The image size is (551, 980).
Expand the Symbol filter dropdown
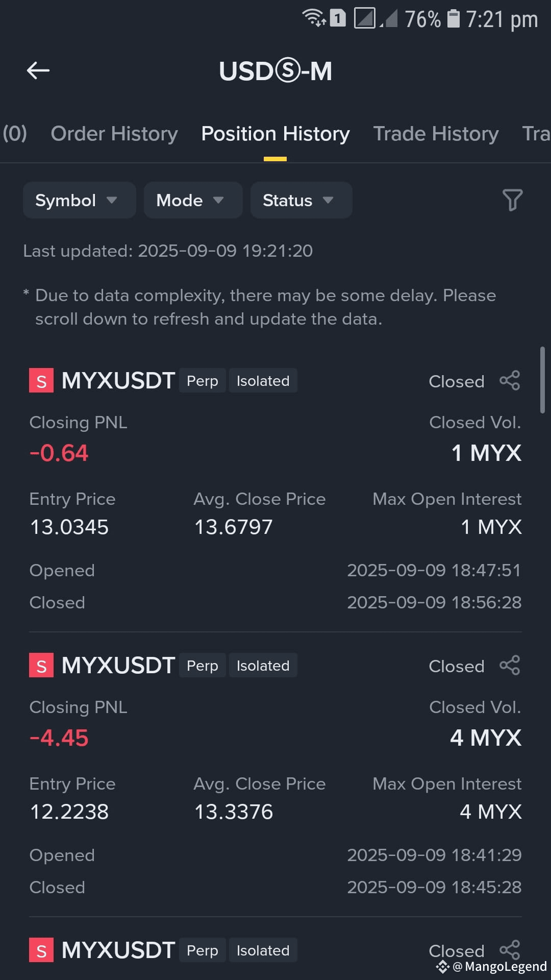[79, 200]
